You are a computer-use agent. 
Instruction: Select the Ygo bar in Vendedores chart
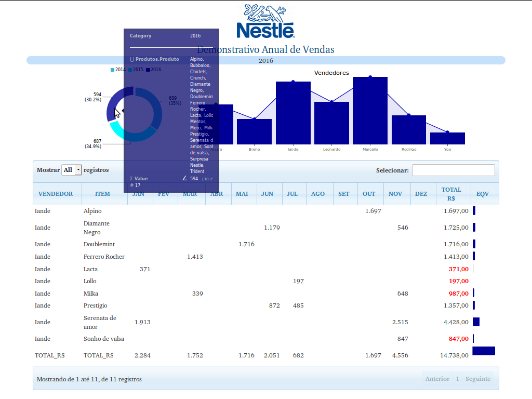pyautogui.click(x=447, y=138)
